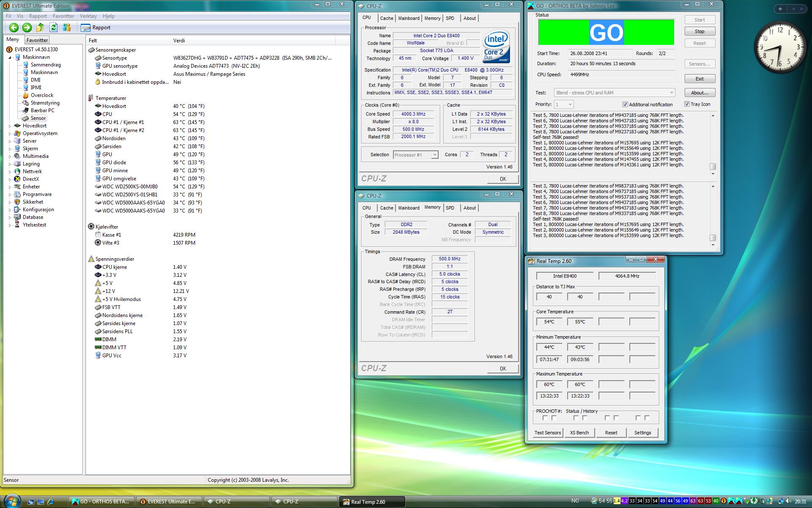The width and height of the screenshot is (812, 508).
Task: Expand the Server tree node
Action: [10, 141]
